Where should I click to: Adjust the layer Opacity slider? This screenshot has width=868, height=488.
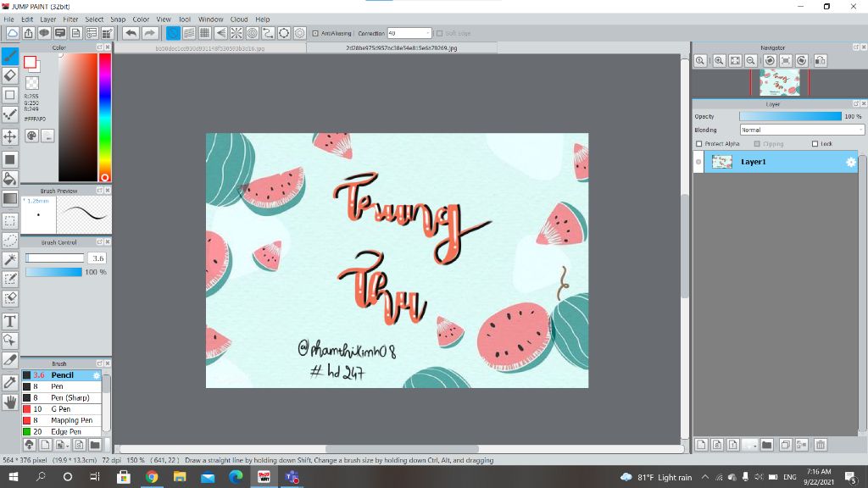pos(789,116)
